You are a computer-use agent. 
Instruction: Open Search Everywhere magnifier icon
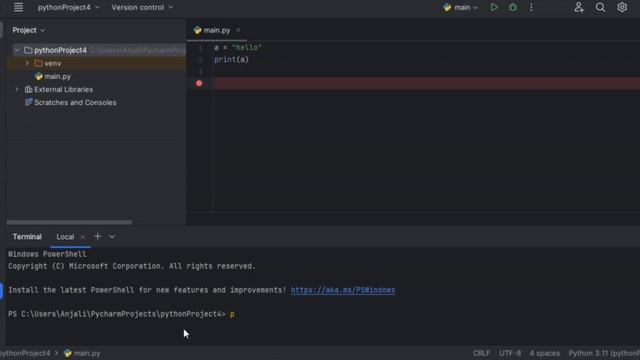tap(600, 7)
